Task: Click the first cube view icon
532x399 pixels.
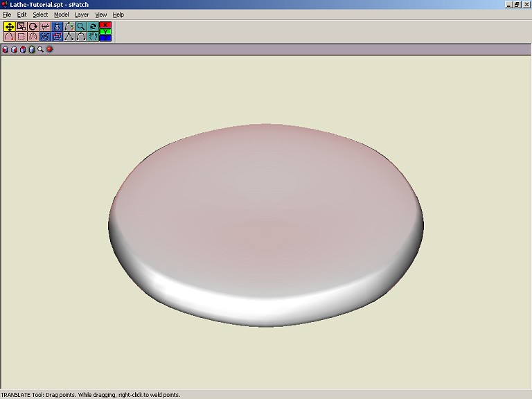Action: pos(5,50)
